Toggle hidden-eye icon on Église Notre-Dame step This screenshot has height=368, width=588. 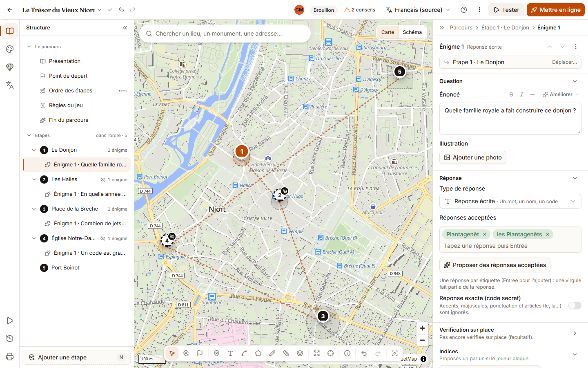[x=103, y=238]
